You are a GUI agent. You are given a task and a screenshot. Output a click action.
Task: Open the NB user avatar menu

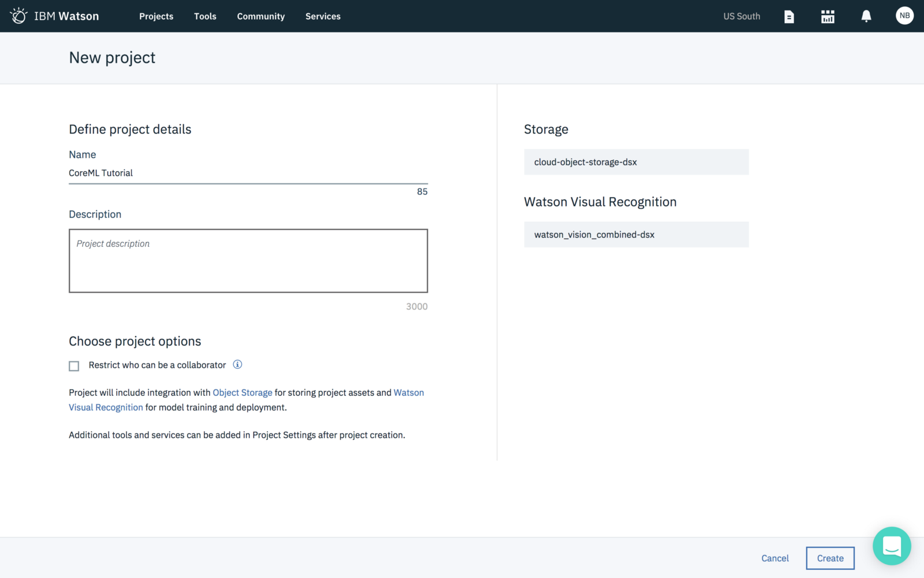click(x=904, y=16)
